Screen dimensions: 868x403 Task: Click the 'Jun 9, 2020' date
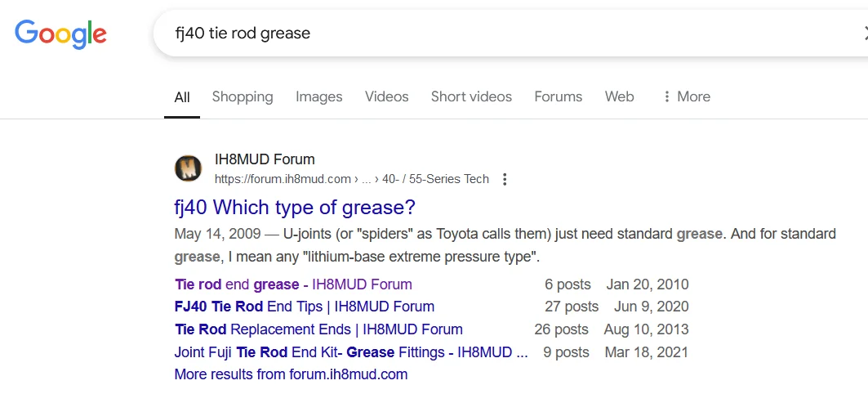651,307
